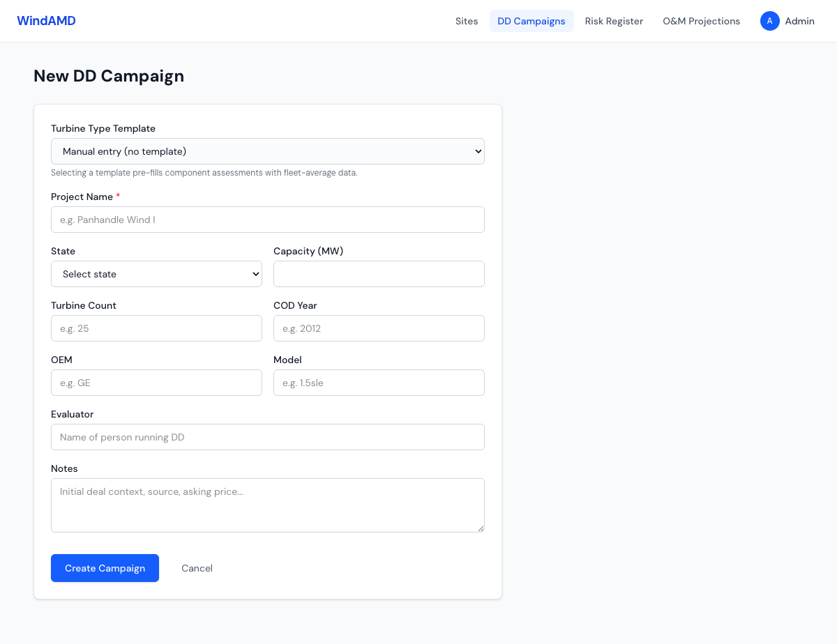Click the Capacity (MW) input

coord(379,274)
